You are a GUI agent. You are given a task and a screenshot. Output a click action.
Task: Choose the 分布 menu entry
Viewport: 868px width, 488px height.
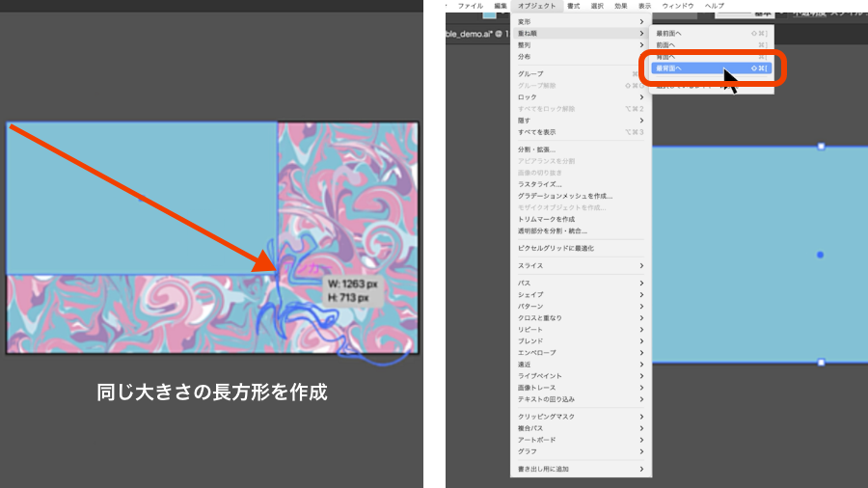tap(581, 57)
